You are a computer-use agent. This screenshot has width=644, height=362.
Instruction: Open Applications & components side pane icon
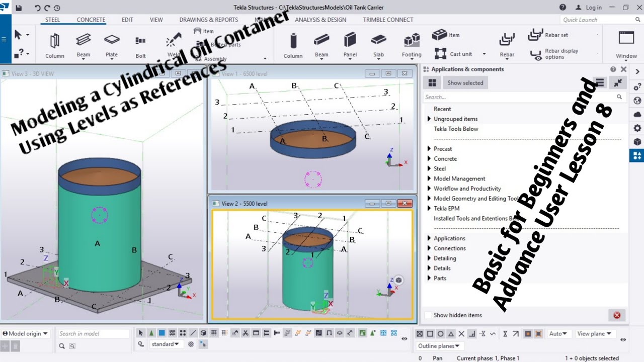click(x=637, y=155)
